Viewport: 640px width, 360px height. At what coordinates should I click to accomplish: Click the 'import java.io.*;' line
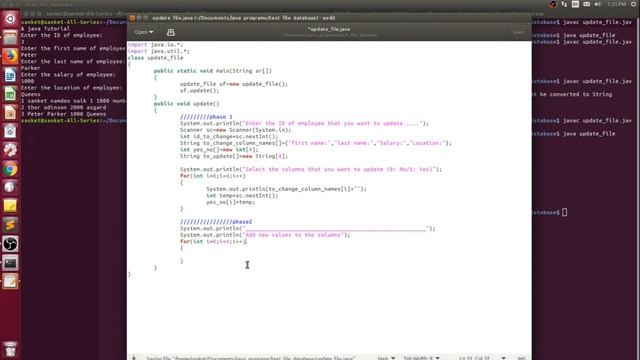click(x=156, y=44)
